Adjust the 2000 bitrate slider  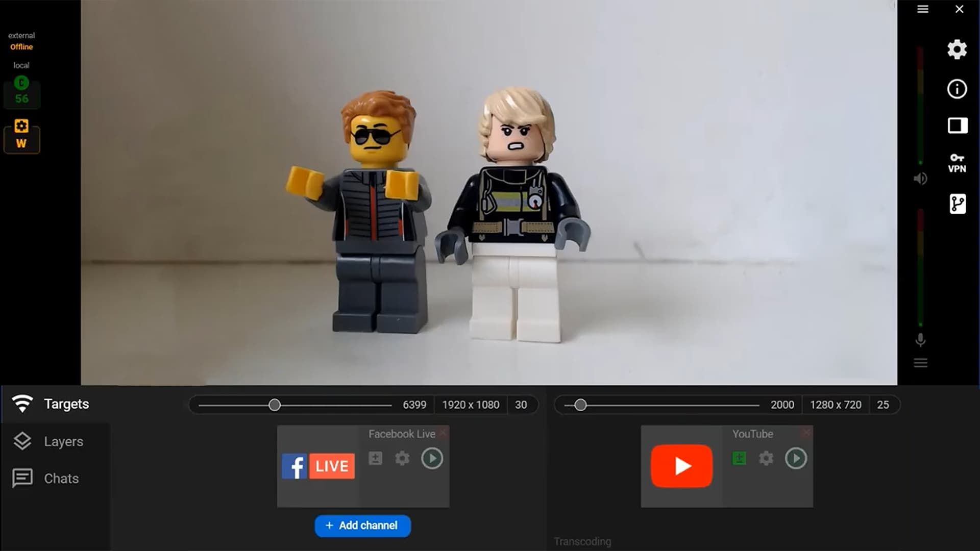tap(580, 405)
